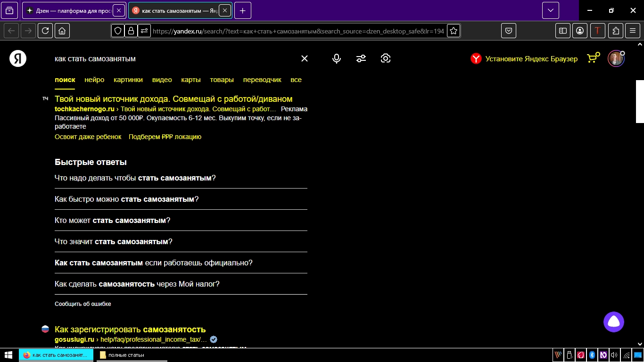Start voice search with microphone
The height and width of the screenshot is (362, 644).
(x=337, y=58)
